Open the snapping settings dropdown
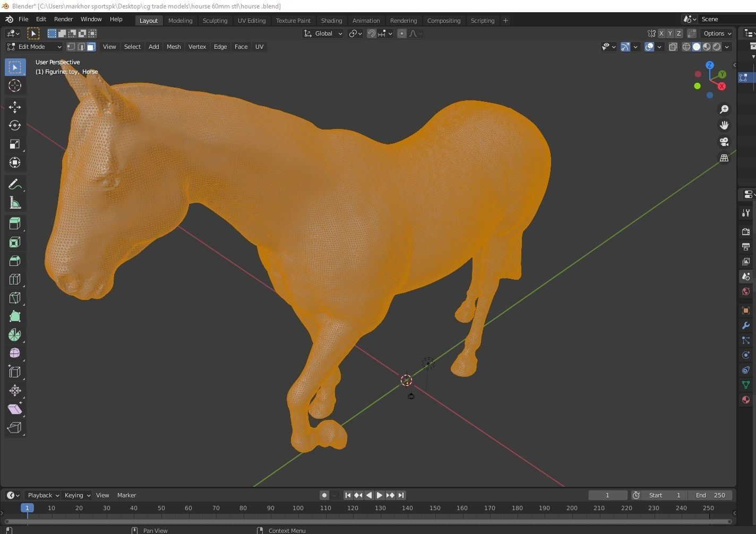The width and height of the screenshot is (756, 534). 389,33
